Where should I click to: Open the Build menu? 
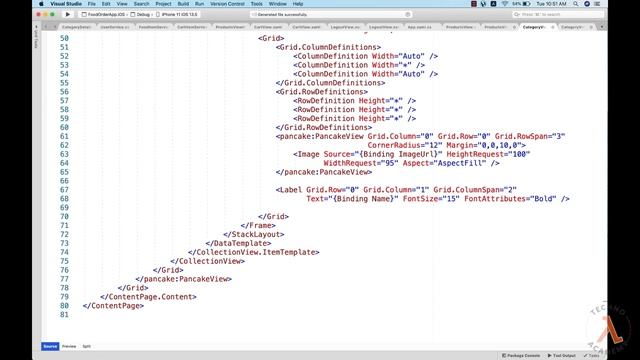click(183, 4)
